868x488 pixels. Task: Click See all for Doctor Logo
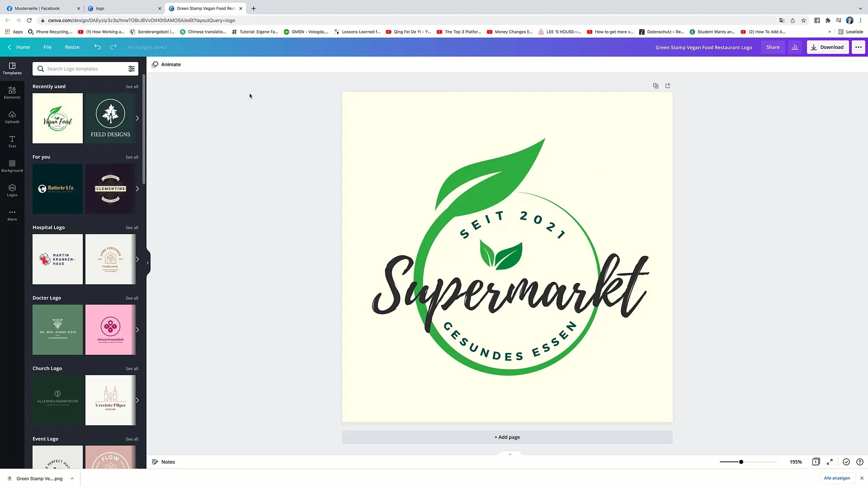pyautogui.click(x=132, y=298)
